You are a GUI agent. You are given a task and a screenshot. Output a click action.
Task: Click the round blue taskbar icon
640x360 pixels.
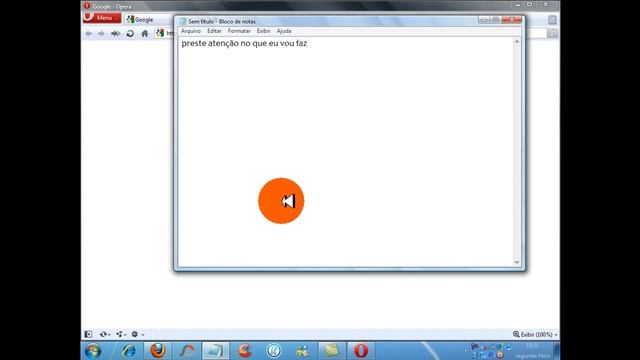(274, 351)
